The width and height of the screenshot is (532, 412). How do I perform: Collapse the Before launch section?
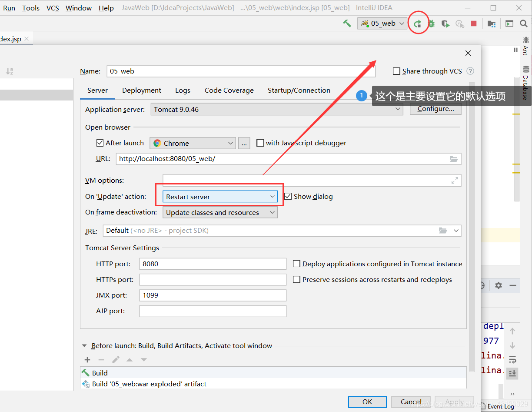pos(84,346)
